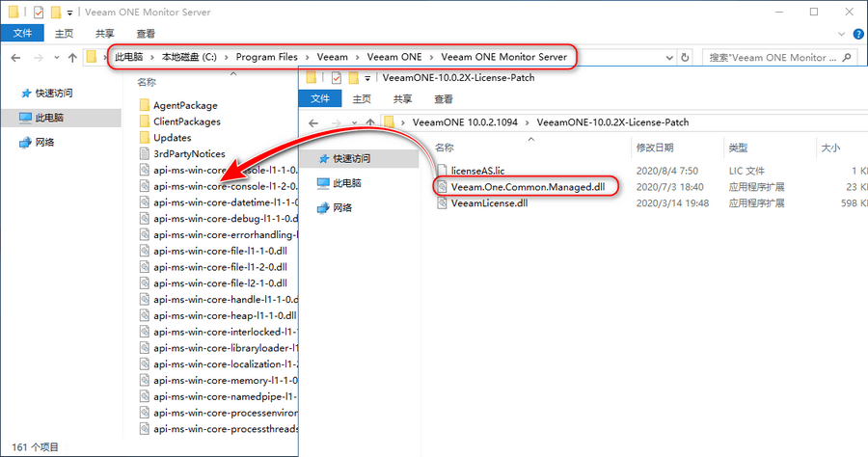868x457 pixels.
Task: Sort by 名称 column in Monitor Server window
Action: pos(147,82)
